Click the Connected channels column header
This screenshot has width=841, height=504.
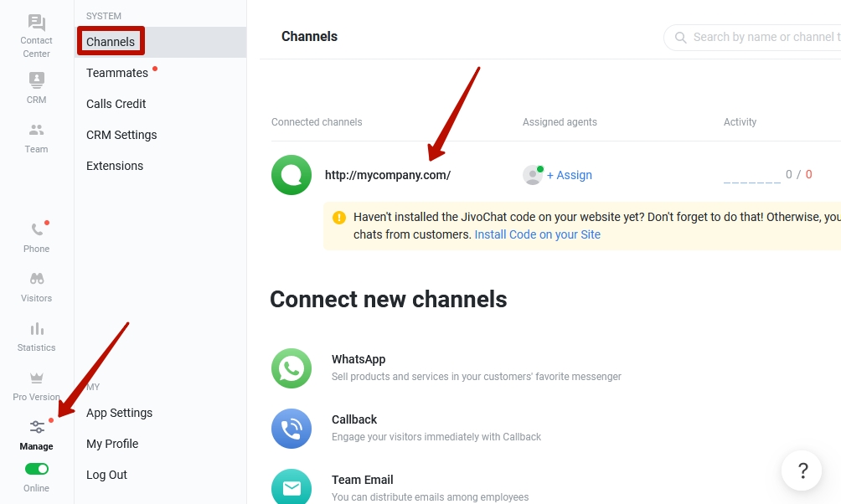point(317,122)
